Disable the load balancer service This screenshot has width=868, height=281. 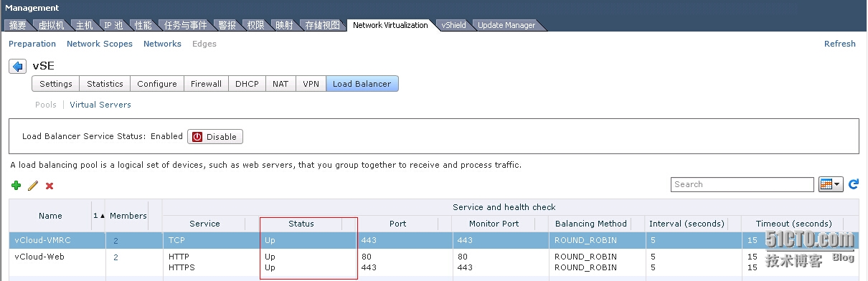(x=215, y=136)
